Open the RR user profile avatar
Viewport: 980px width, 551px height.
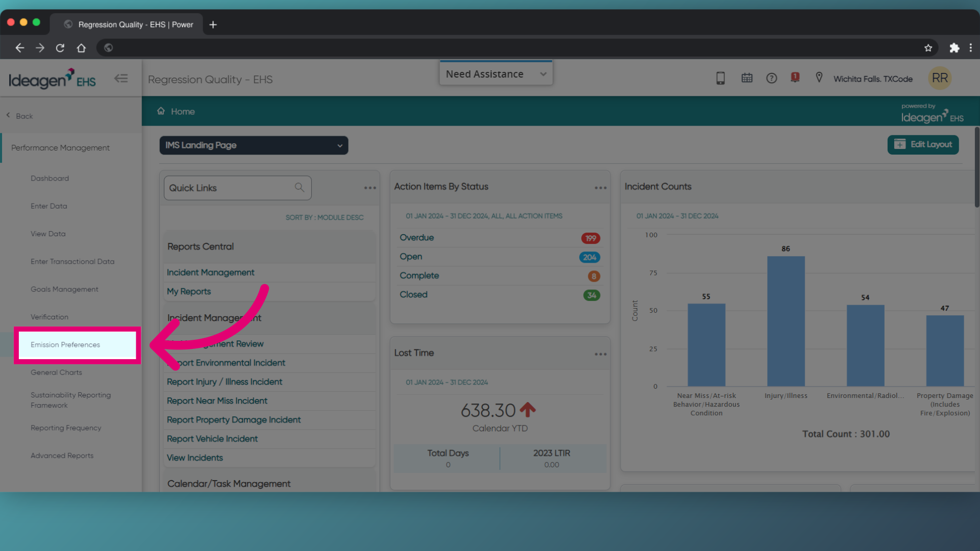[x=940, y=78]
